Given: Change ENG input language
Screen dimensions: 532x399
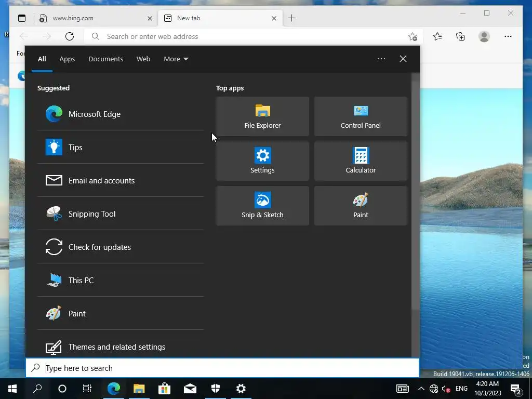Looking at the screenshot, I should click(x=461, y=389).
